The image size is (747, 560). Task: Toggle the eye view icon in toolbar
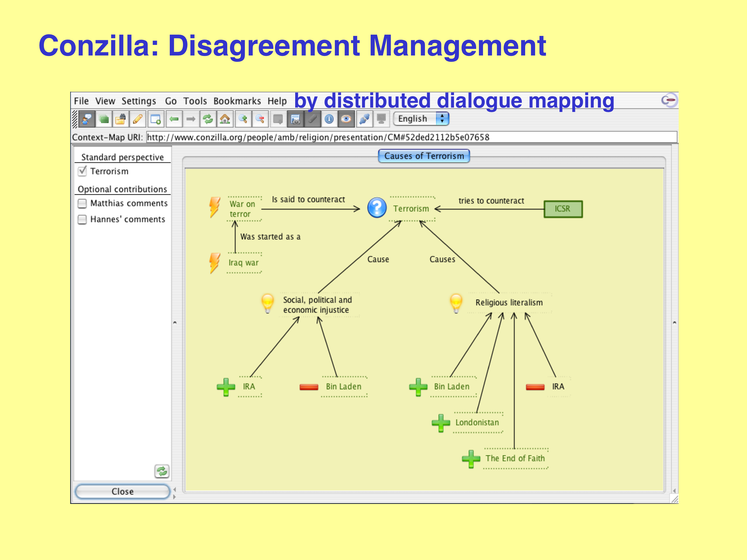346,119
